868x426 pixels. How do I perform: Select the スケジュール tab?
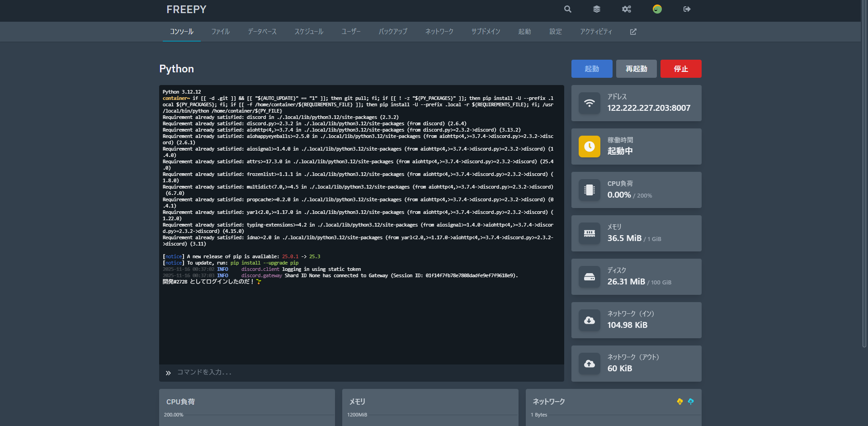(309, 32)
